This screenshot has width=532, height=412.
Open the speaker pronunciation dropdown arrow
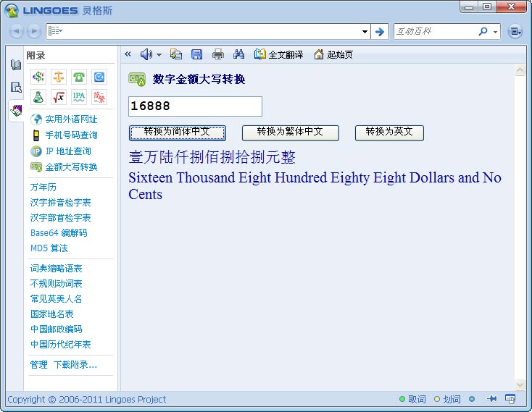coord(159,55)
